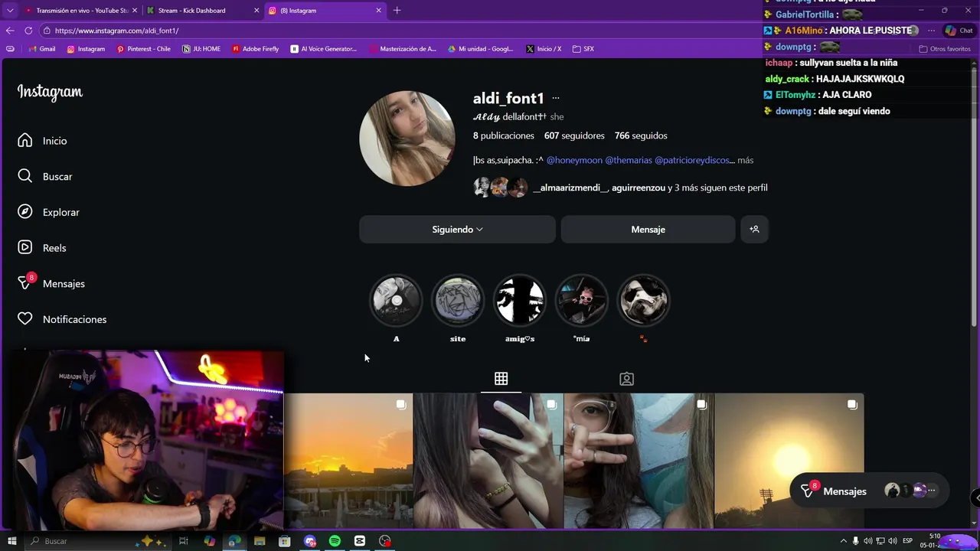Expand the Siguiendo dropdown
This screenshot has height=551, width=980.
point(457,230)
